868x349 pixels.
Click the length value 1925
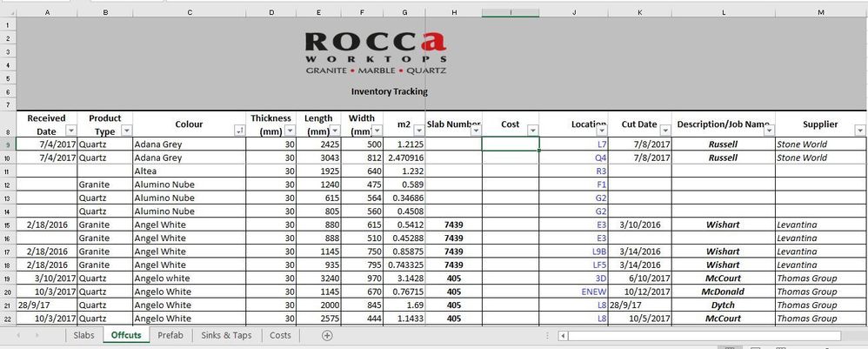coord(319,171)
